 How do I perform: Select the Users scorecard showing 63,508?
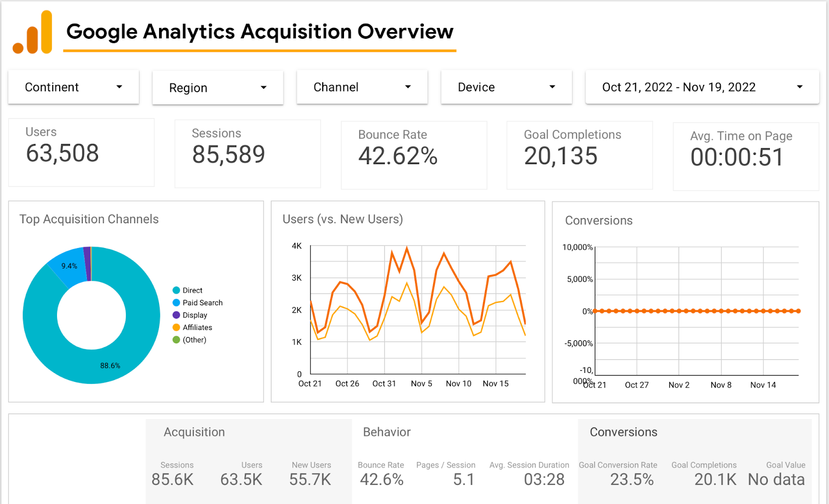click(81, 152)
